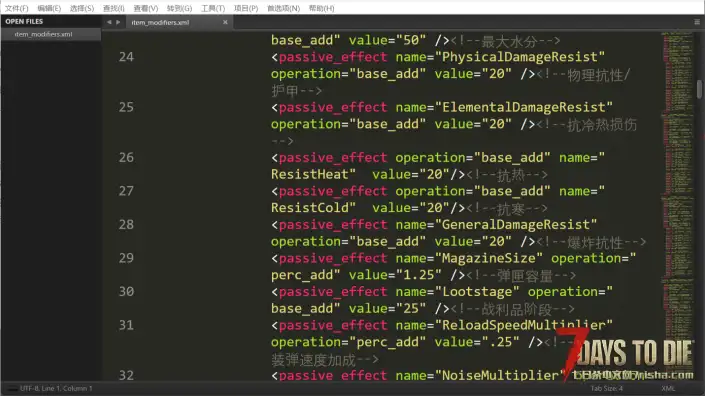This screenshot has height=396, width=705.
Task: Open the 查找(I) menu
Action: coord(114,8)
